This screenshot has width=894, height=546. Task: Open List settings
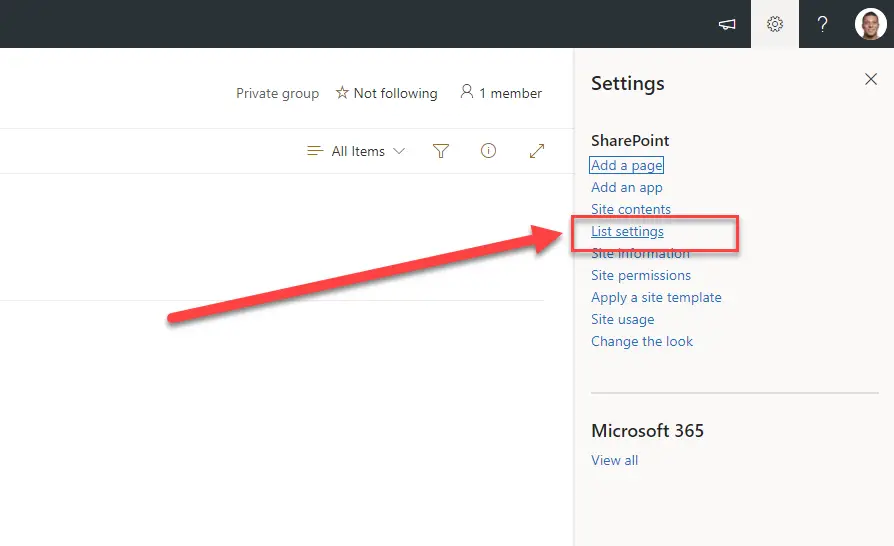pos(627,231)
